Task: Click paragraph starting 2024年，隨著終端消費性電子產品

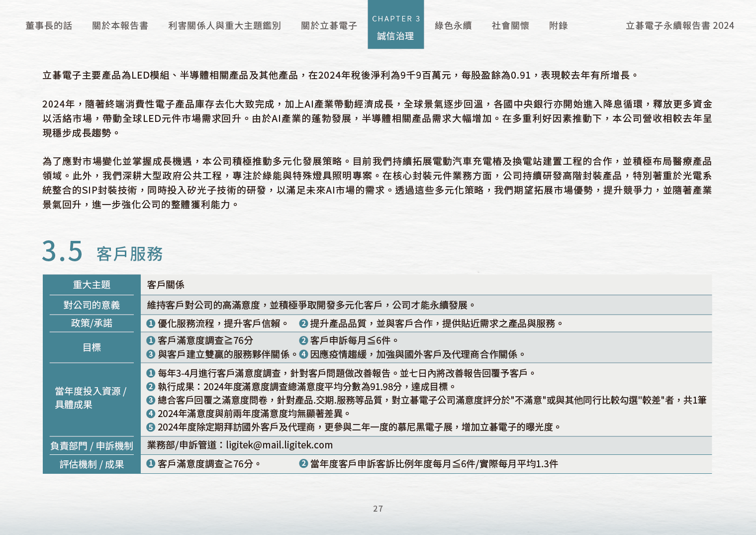Action: tap(377, 118)
